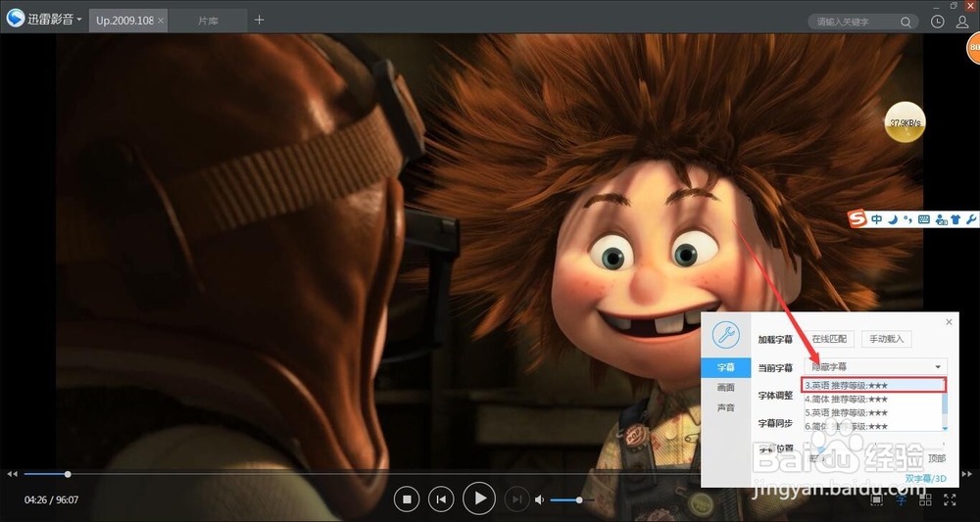
Task: Click the 在线匹配 button
Action: (829, 339)
